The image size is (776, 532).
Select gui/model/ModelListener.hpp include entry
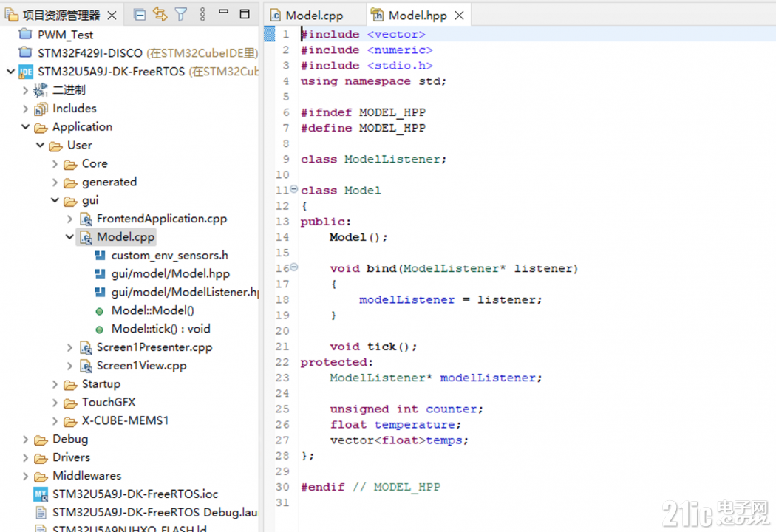point(185,292)
